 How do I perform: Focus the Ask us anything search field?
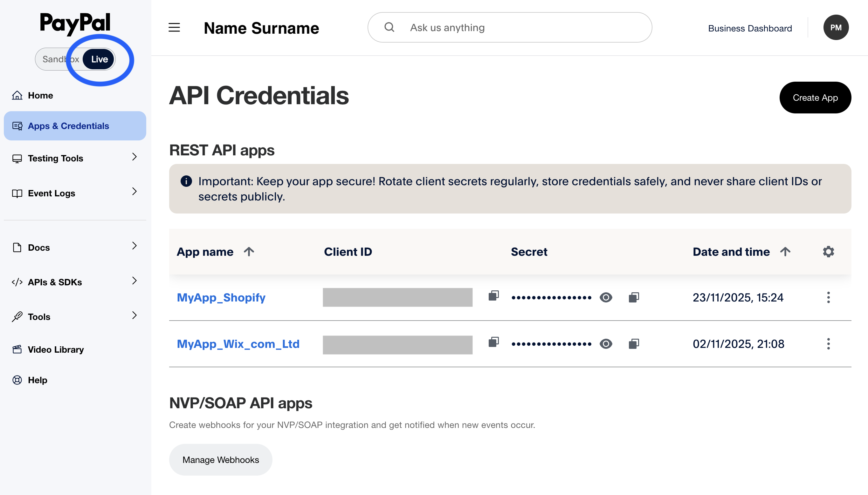[510, 28]
